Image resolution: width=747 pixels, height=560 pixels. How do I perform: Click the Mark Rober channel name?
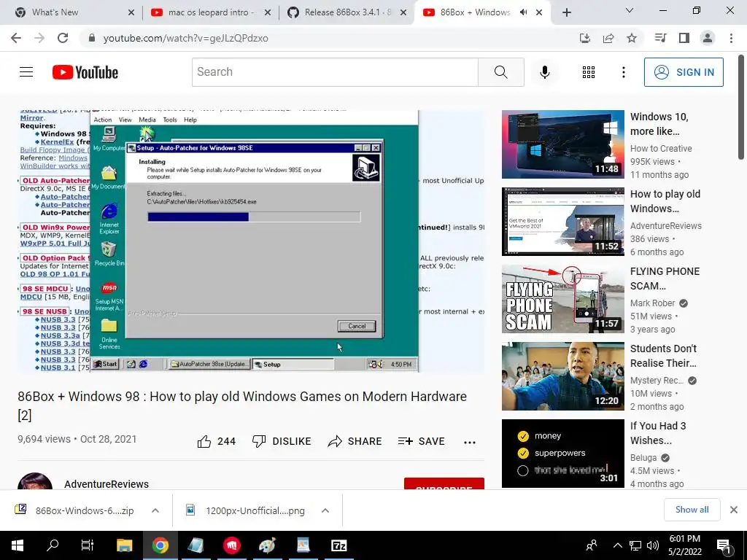point(652,303)
